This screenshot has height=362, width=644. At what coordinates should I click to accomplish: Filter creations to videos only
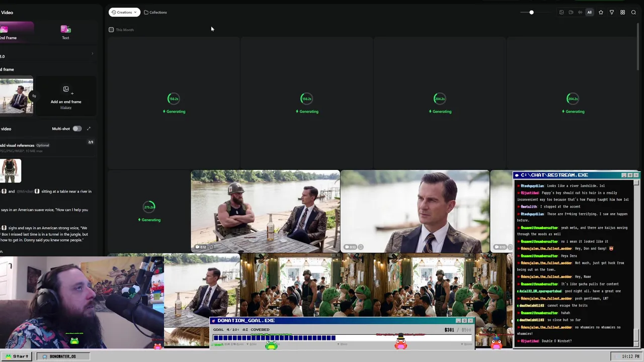(x=571, y=12)
